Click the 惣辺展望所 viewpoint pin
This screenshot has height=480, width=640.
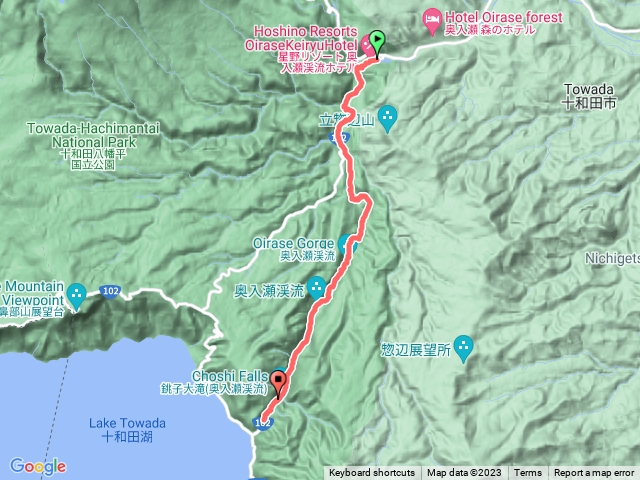click(463, 349)
